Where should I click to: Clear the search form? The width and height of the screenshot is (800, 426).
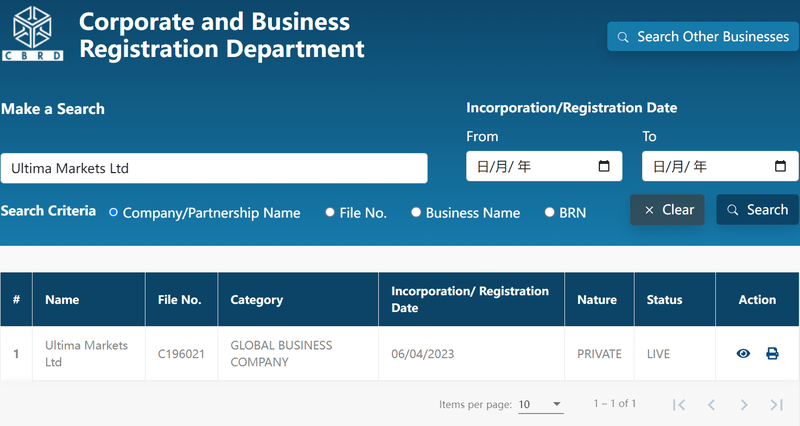pos(667,210)
